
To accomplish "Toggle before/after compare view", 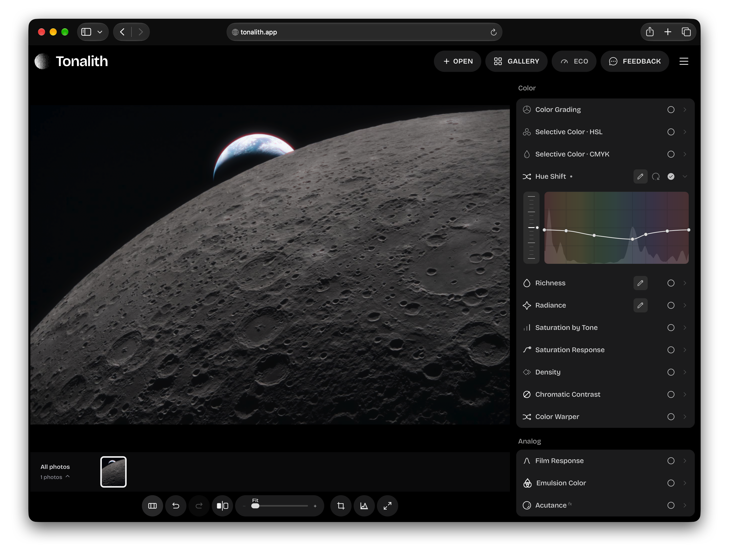I will click(222, 506).
